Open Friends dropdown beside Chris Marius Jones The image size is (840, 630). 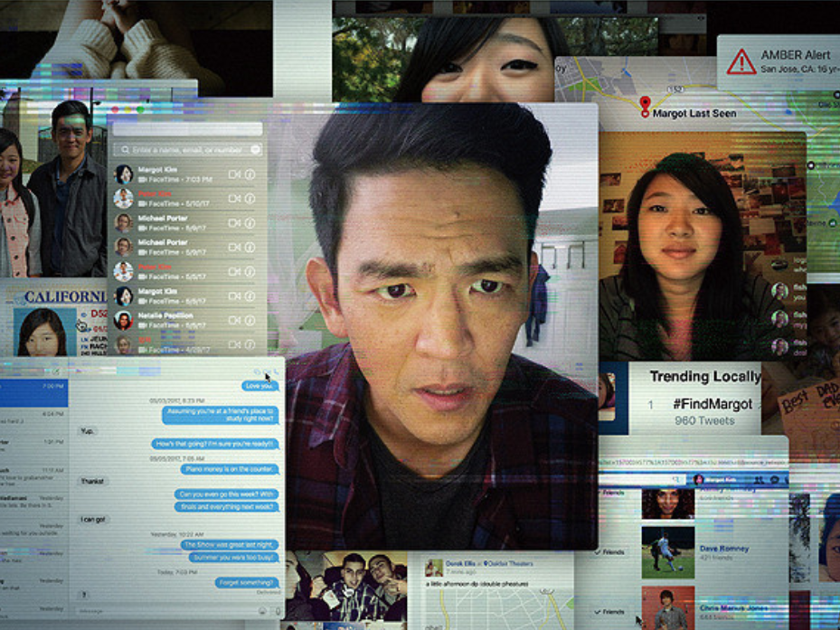[x=609, y=612]
